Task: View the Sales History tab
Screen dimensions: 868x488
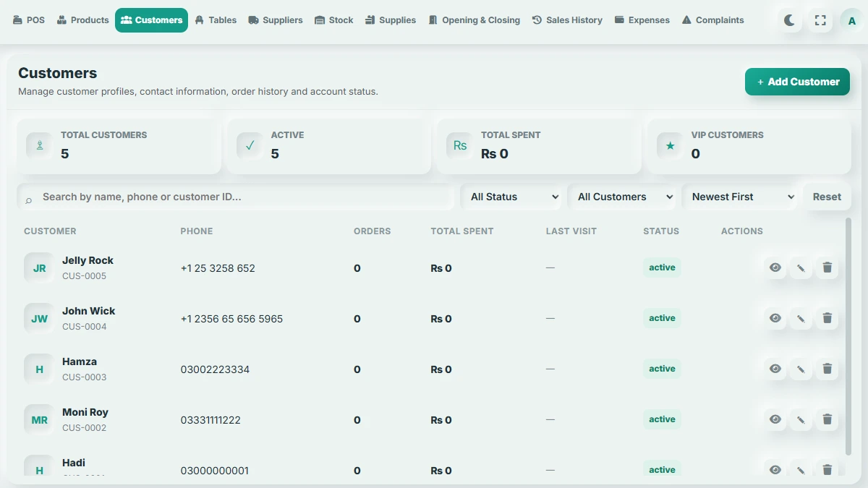Action: point(568,20)
